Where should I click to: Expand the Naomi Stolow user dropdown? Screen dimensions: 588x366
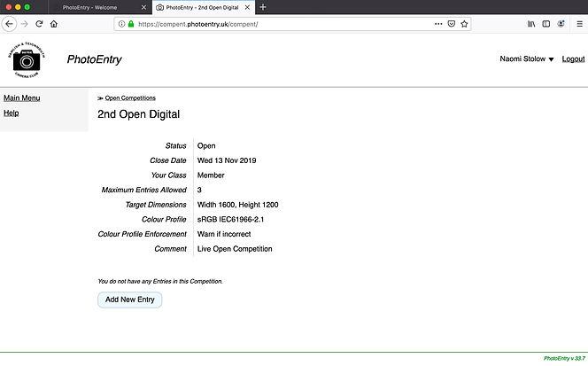tap(527, 59)
